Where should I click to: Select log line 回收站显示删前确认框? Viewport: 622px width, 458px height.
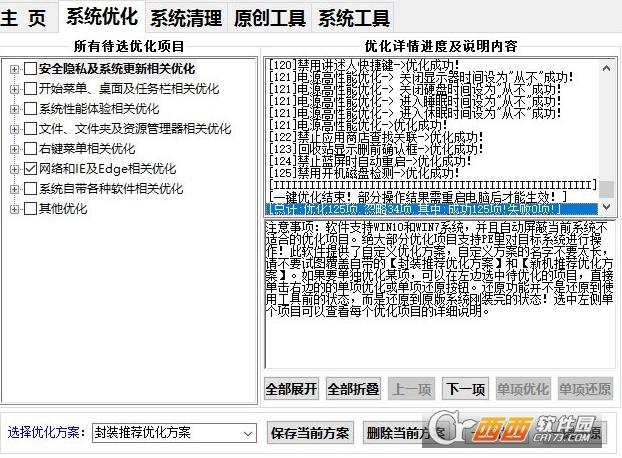pos(376,149)
